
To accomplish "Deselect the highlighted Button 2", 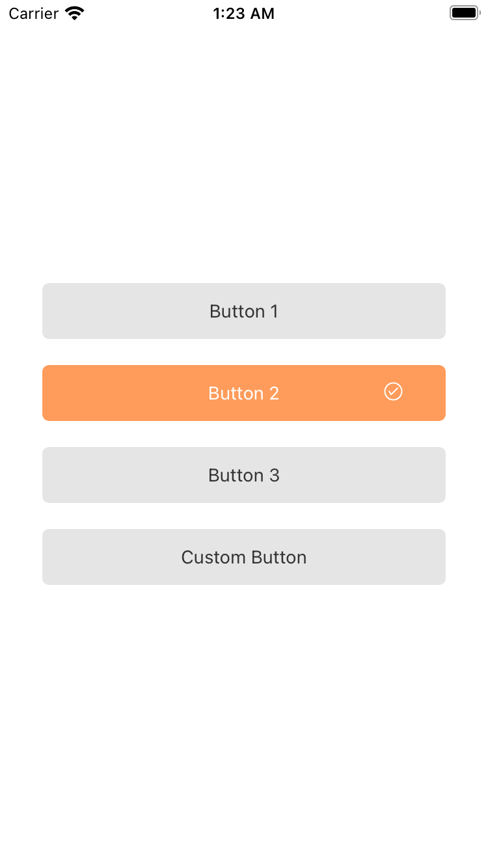I will point(244,393).
